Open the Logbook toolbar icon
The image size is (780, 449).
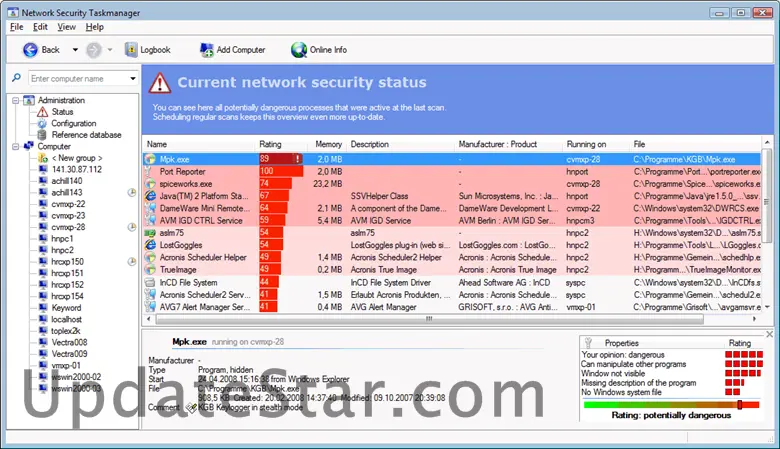(131, 50)
